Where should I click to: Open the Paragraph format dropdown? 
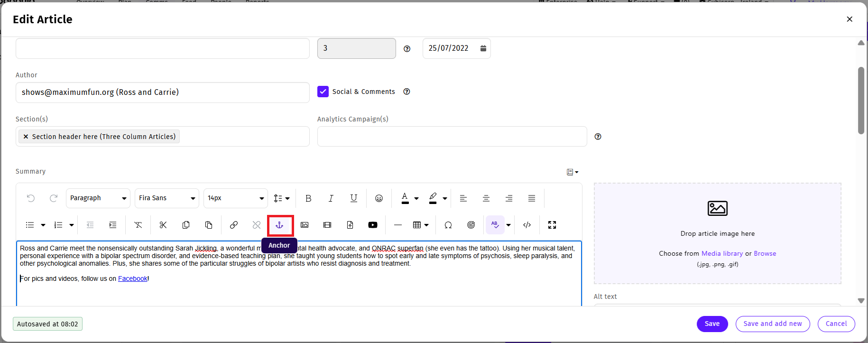pyautogui.click(x=98, y=198)
